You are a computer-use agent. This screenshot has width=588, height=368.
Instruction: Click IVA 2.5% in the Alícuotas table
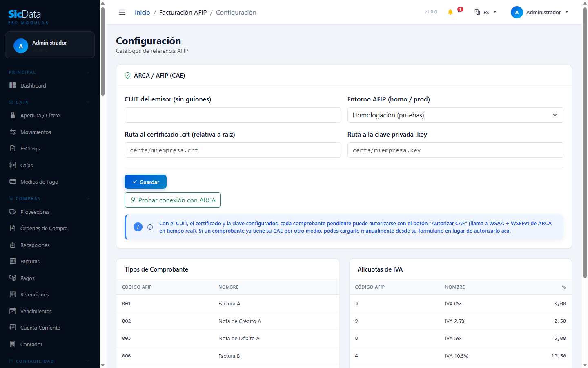point(455,321)
